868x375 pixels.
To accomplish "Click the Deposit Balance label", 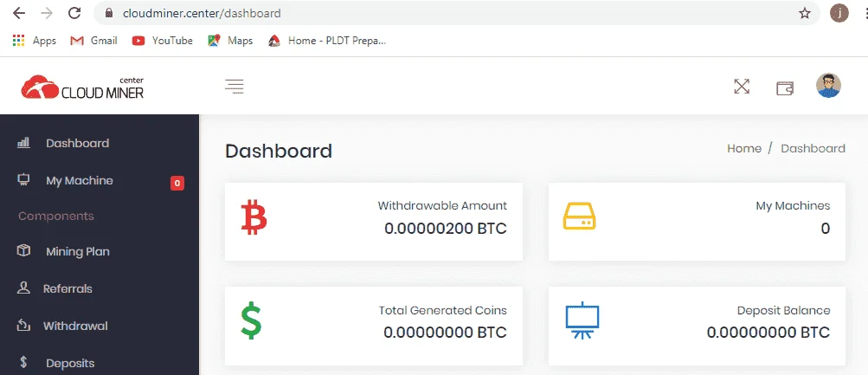I will pyautogui.click(x=783, y=311).
